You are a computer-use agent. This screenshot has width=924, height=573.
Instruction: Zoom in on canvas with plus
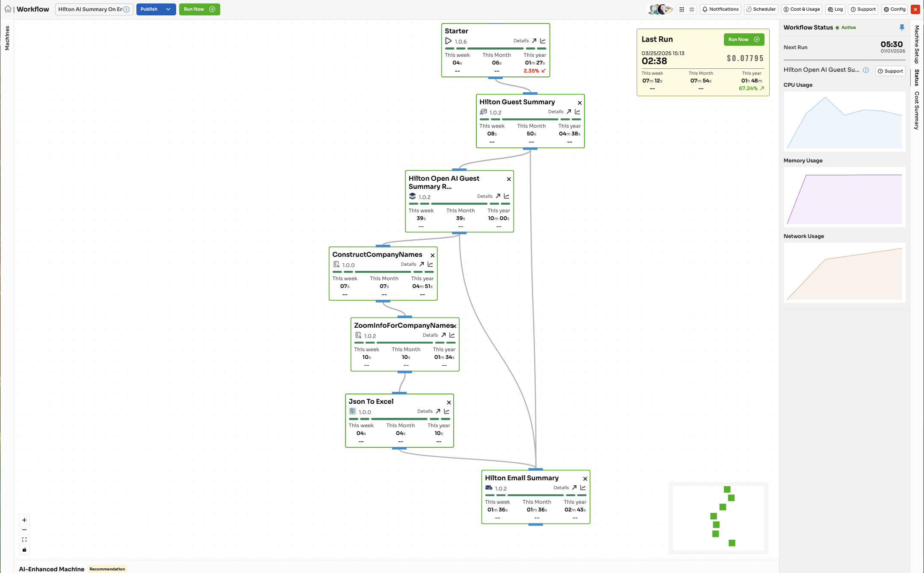tap(24, 520)
